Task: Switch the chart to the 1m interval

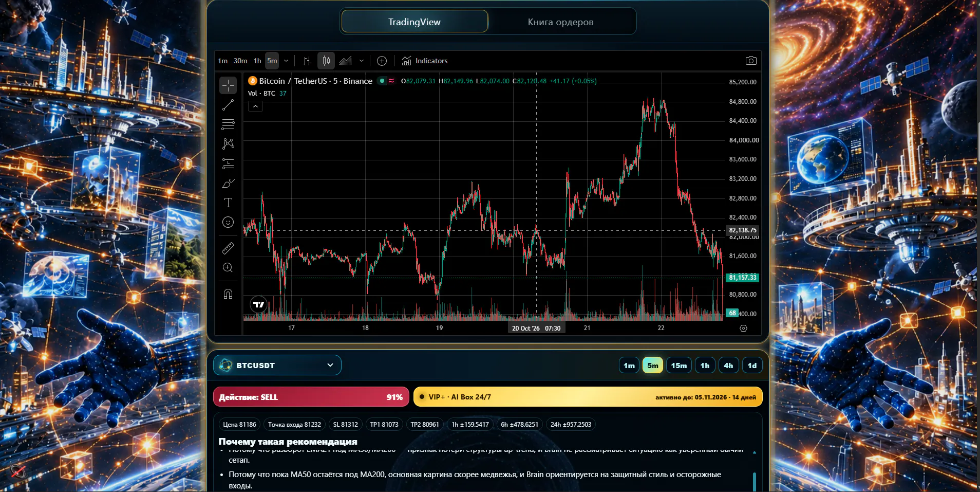Action: coord(222,61)
